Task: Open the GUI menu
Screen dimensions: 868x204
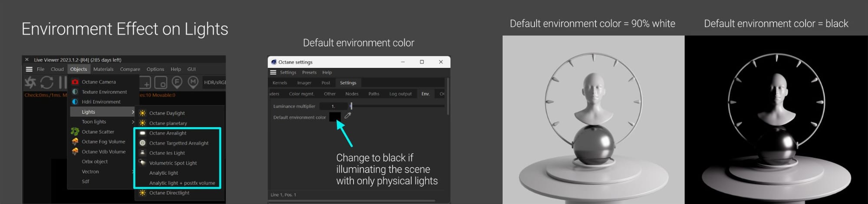Action: coord(191,69)
